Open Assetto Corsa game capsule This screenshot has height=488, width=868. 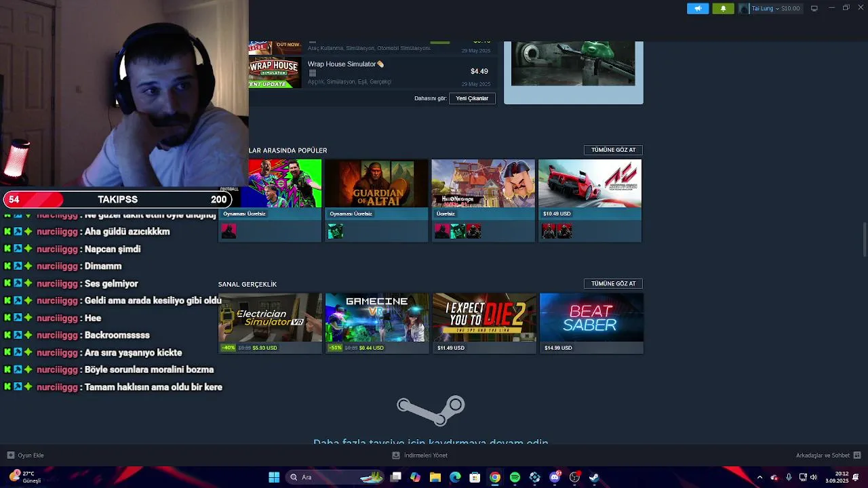pyautogui.click(x=590, y=183)
